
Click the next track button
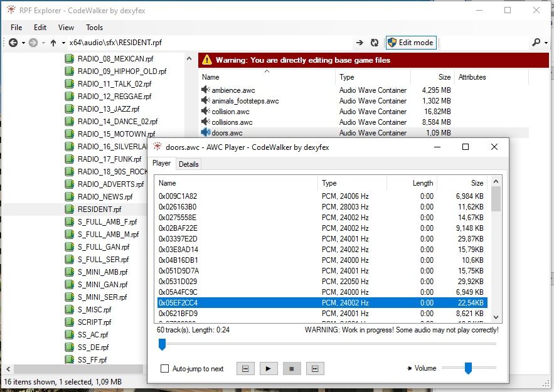pyautogui.click(x=315, y=369)
